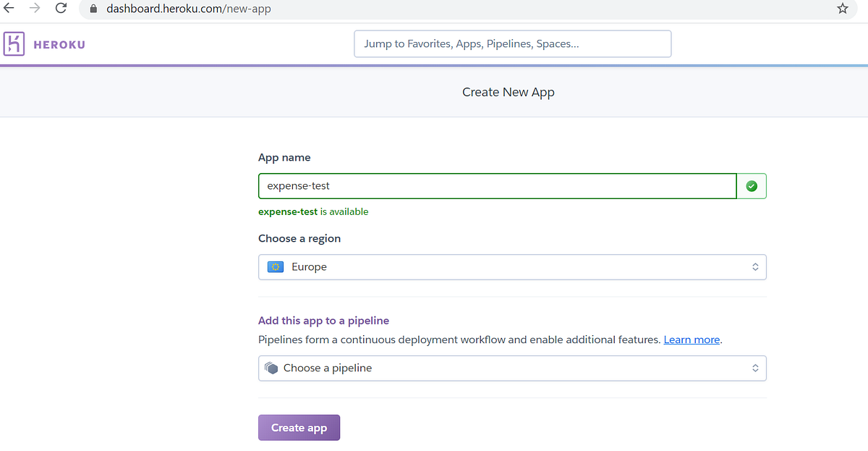Open the Learn more link about pipelines
This screenshot has width=868, height=451.
coord(691,339)
